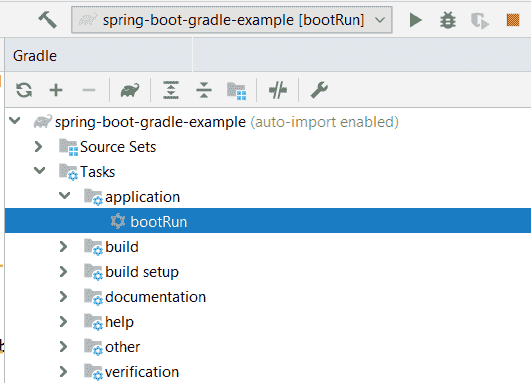
Task: Click the other folder gear icon
Action: (x=93, y=347)
